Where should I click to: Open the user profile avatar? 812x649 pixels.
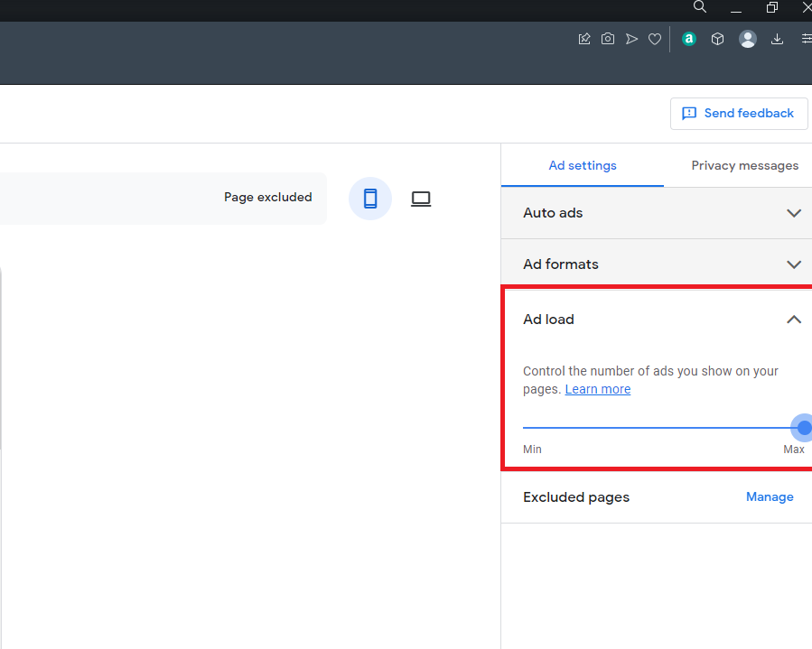pos(747,39)
